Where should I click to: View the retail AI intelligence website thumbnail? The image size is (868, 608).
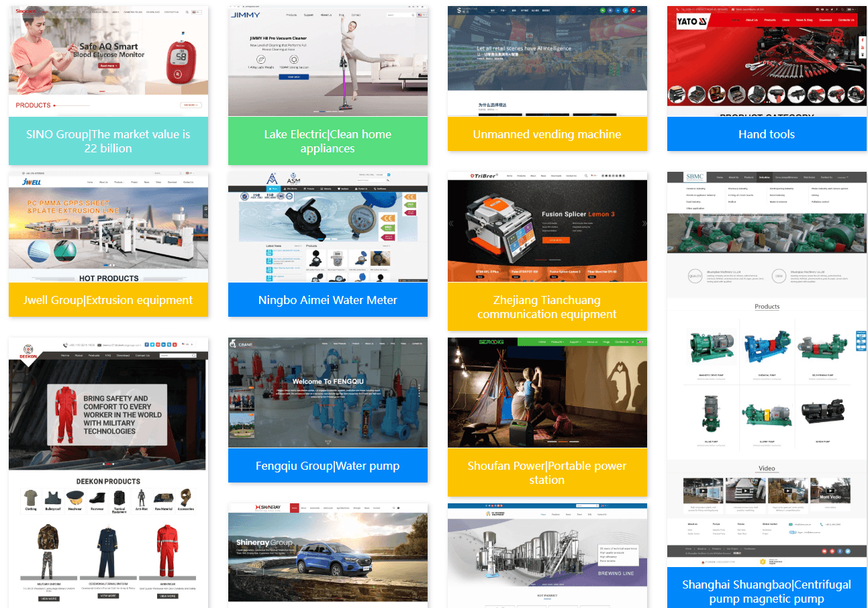(547, 62)
